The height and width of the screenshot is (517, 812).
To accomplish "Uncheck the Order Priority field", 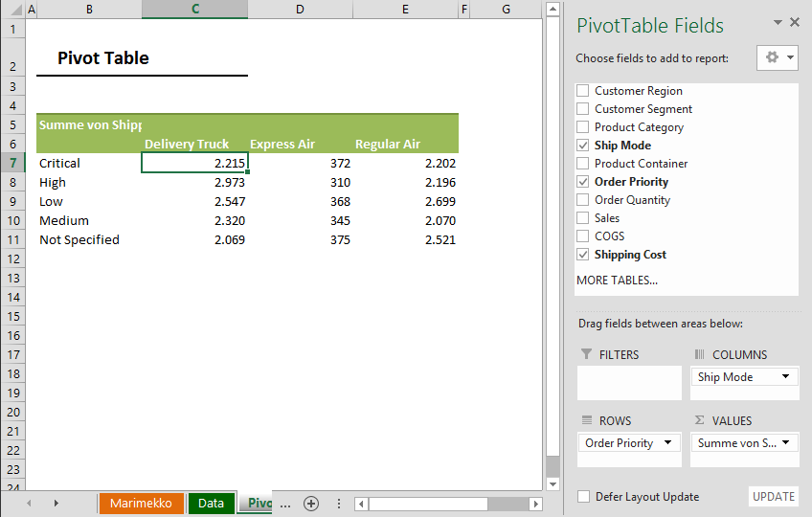I will pyautogui.click(x=582, y=181).
